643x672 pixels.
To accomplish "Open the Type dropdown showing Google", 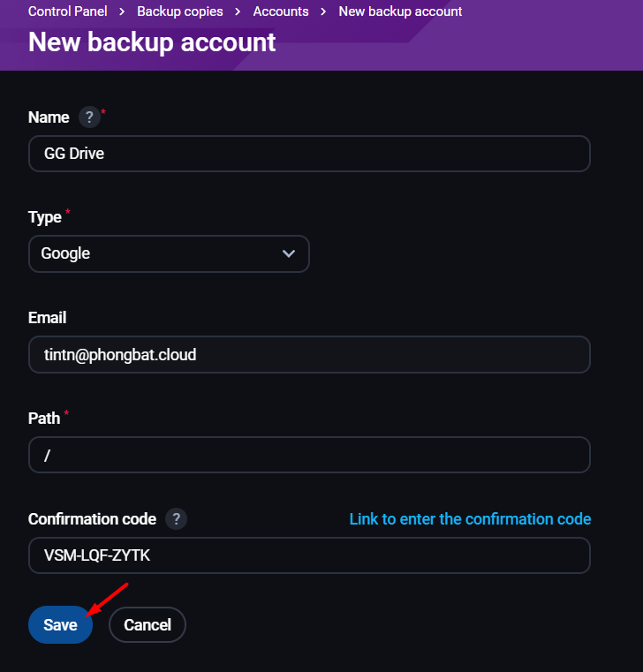I will tap(168, 253).
